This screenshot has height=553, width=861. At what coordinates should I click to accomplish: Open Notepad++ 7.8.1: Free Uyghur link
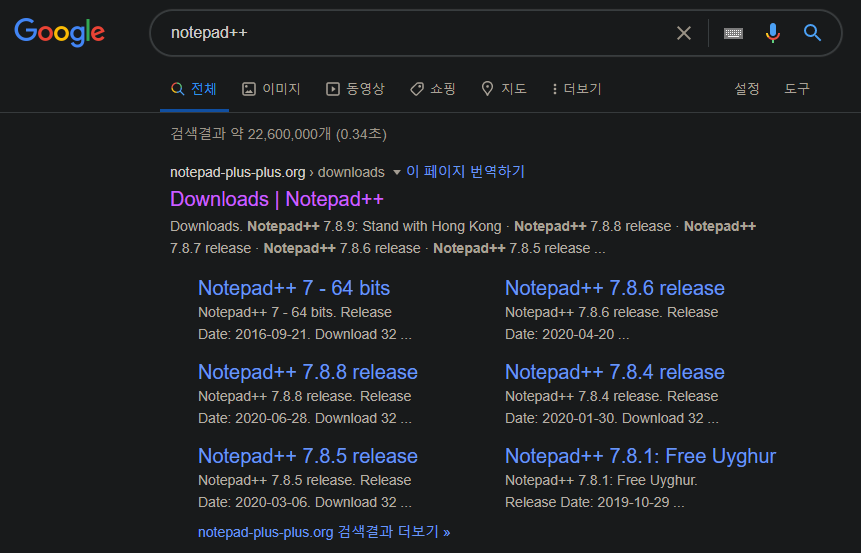[x=640, y=456]
